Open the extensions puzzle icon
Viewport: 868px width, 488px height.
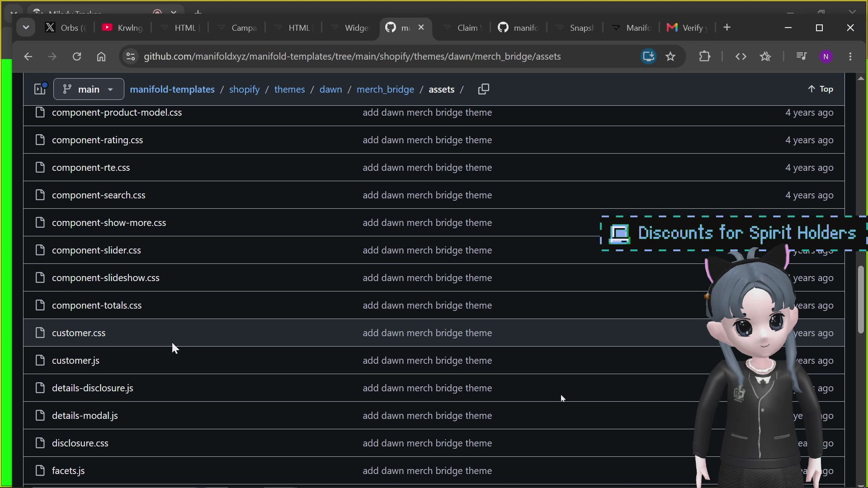705,56
